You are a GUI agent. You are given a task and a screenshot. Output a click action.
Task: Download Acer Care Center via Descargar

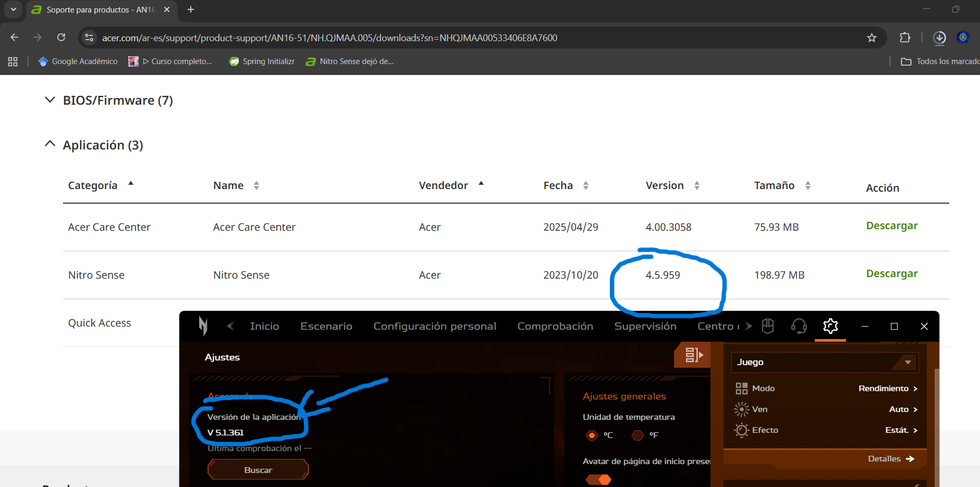click(892, 226)
